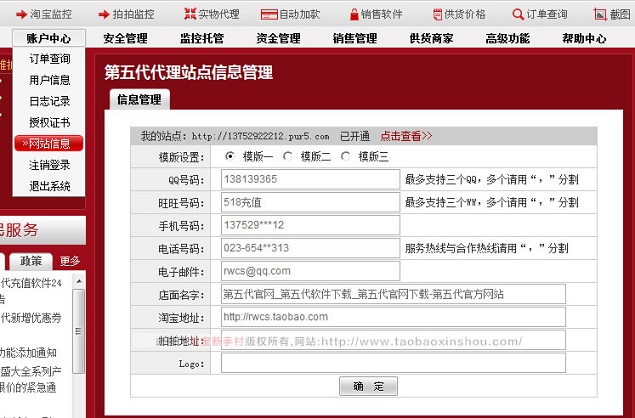Click the 供货价格 icon in toolbar

[x=439, y=14]
